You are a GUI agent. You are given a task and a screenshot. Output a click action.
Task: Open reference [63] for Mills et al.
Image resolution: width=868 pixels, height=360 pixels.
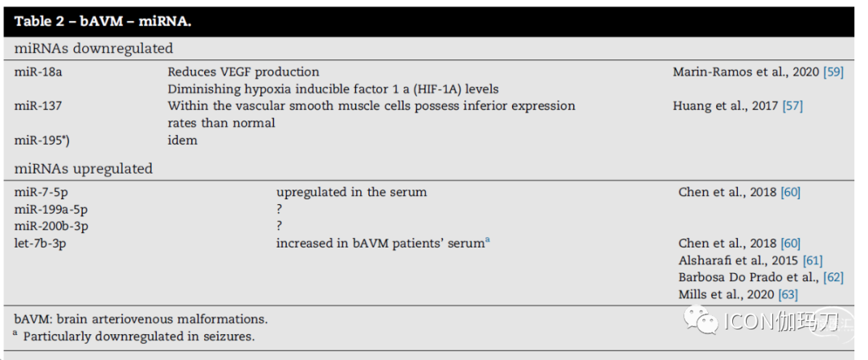click(x=788, y=294)
